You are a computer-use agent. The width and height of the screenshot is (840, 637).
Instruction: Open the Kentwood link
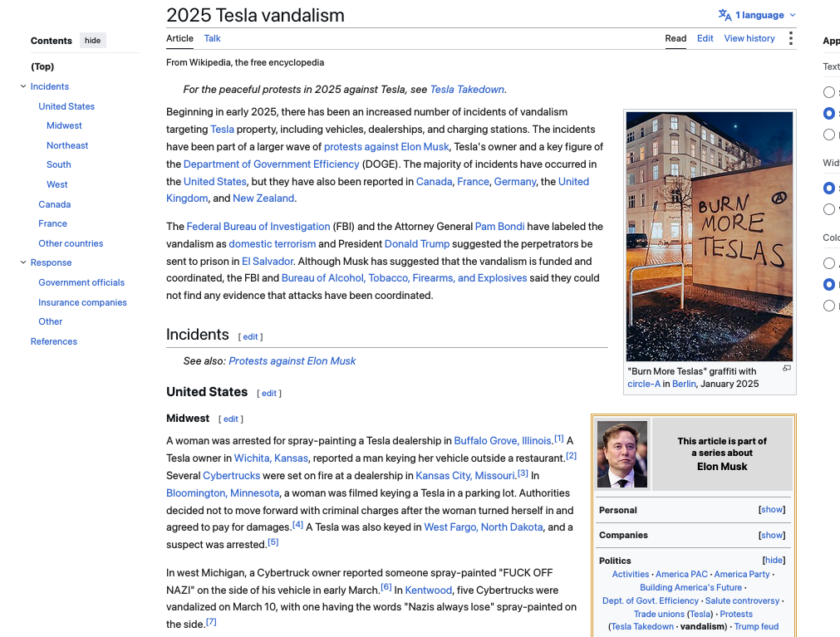[429, 590]
